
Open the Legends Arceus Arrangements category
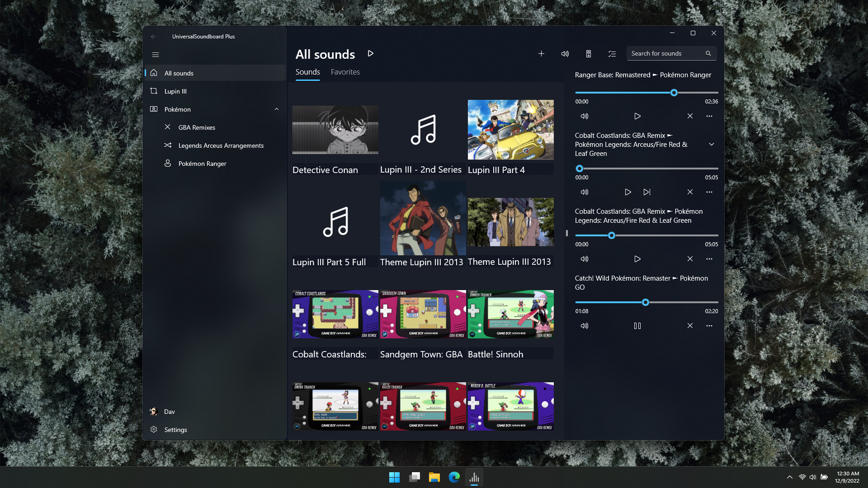[x=221, y=145]
